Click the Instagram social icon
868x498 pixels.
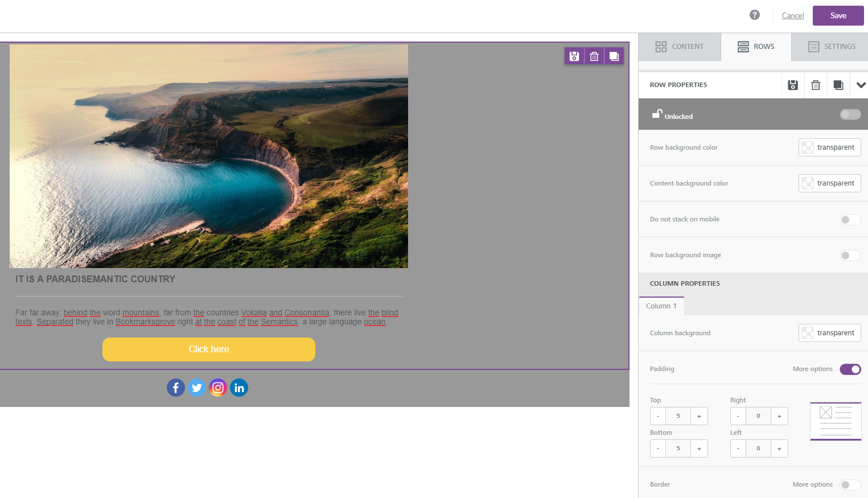218,388
